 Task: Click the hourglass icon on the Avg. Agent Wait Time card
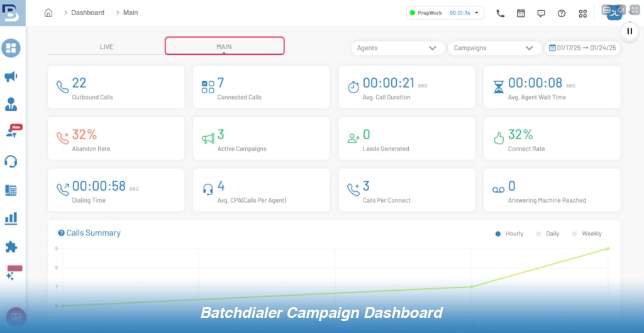499,87
